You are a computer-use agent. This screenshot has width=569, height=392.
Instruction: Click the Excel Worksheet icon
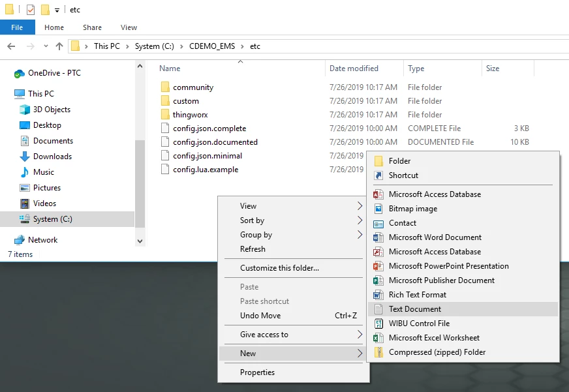[x=378, y=338]
